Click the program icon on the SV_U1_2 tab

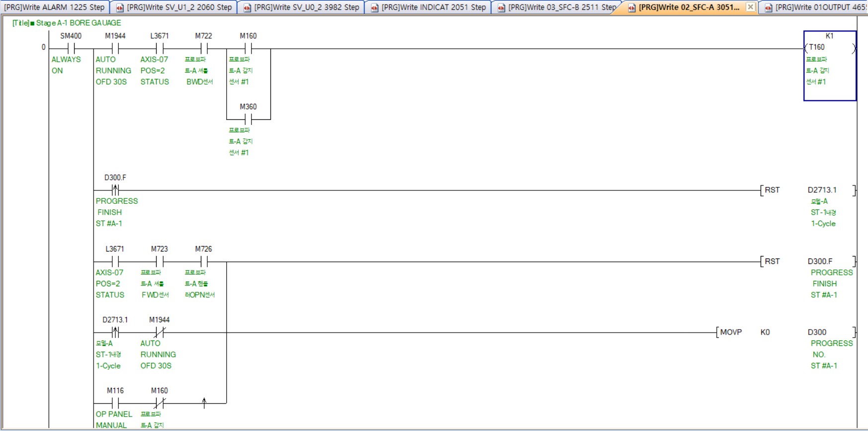point(120,7)
